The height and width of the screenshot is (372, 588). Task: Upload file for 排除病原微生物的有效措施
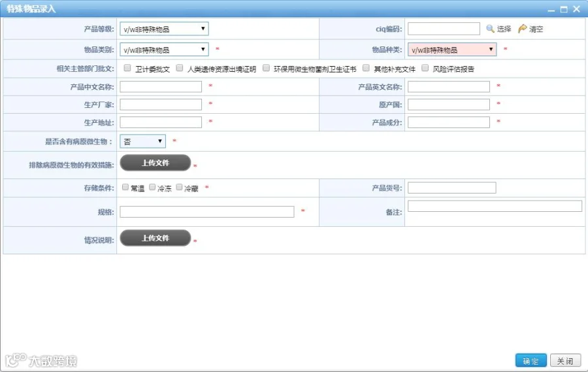click(155, 163)
